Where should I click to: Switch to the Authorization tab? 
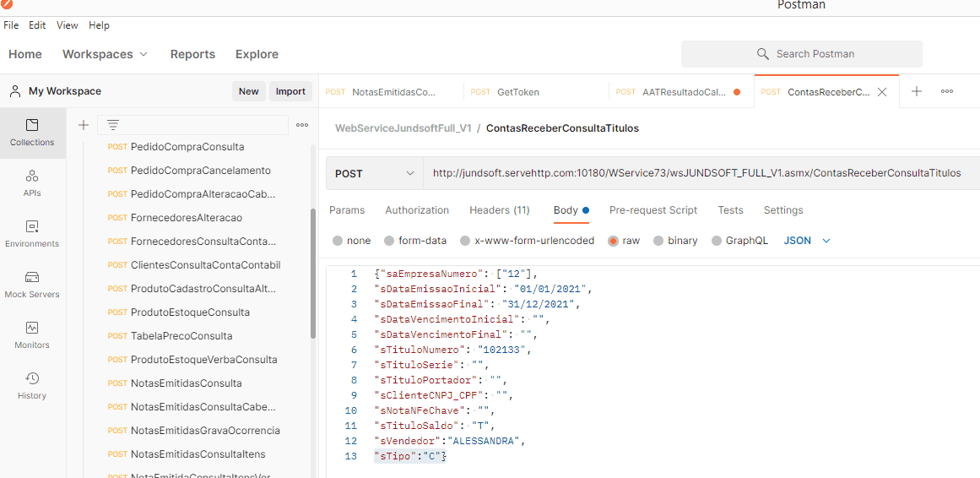[x=417, y=210]
